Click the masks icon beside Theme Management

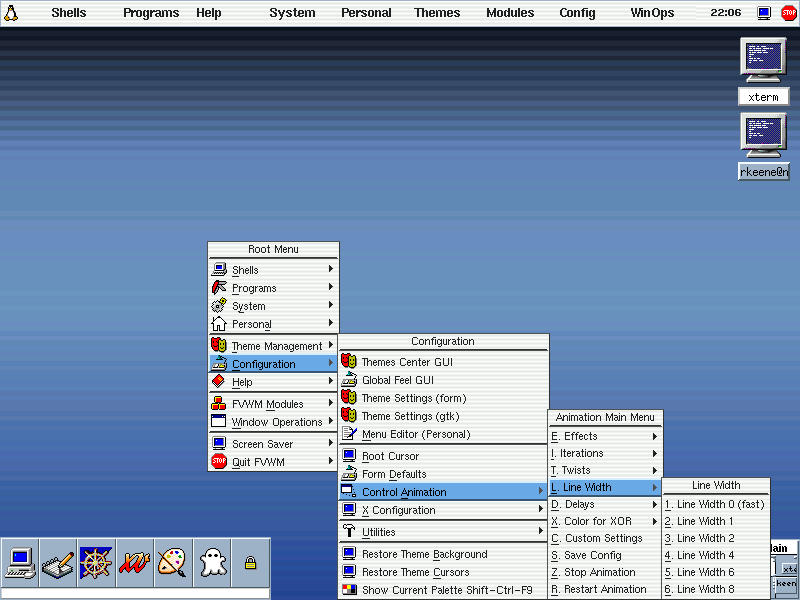[219, 345]
